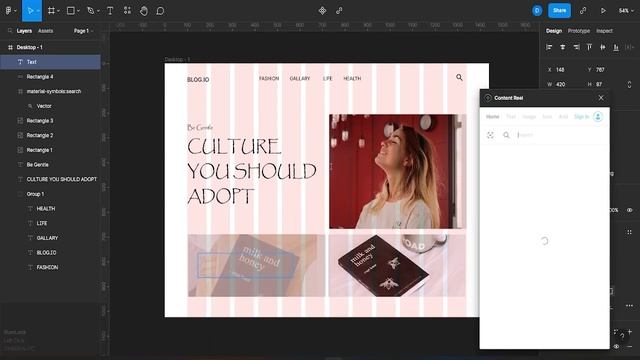This screenshot has height=360, width=640.
Task: Open the shape tools dropdown arrow
Action: point(78,11)
